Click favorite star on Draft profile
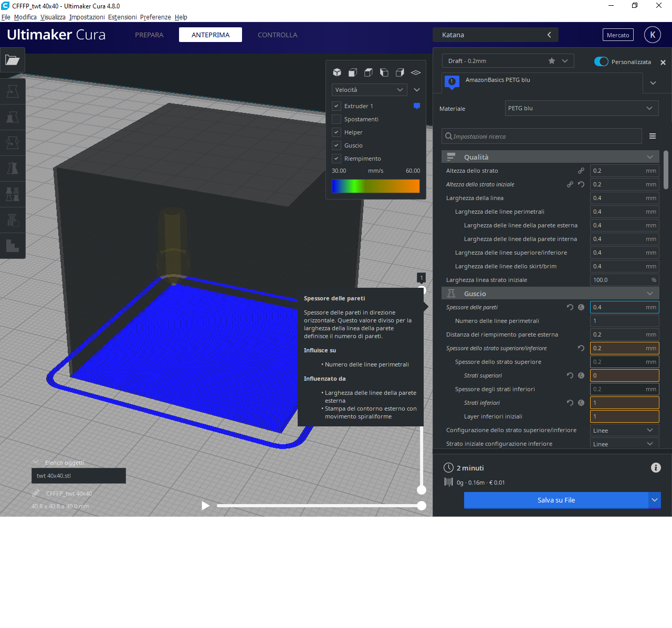 click(x=552, y=61)
